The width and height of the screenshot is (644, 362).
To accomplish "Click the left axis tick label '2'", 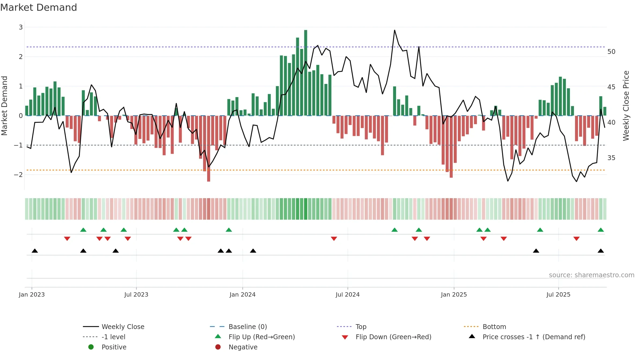I will tap(21, 57).
